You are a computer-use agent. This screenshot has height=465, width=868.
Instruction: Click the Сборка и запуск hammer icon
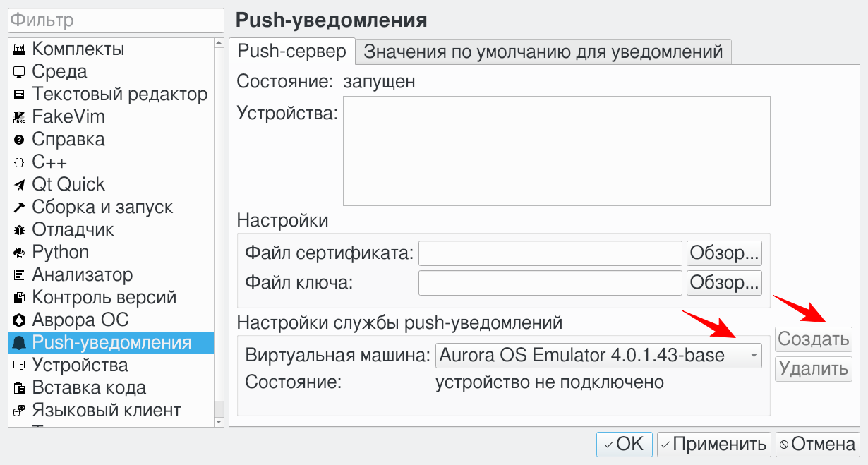19,207
